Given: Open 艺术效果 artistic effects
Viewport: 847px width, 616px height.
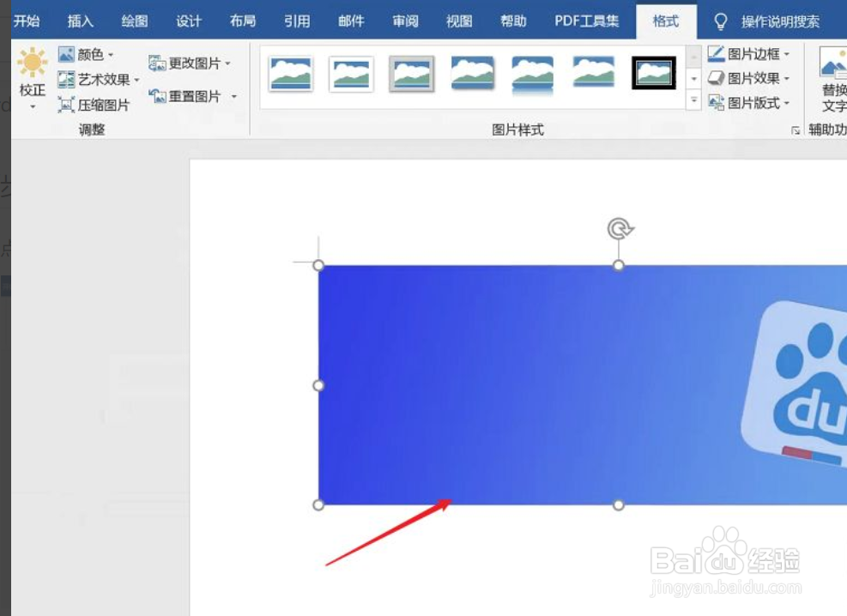Looking at the screenshot, I should tap(99, 80).
